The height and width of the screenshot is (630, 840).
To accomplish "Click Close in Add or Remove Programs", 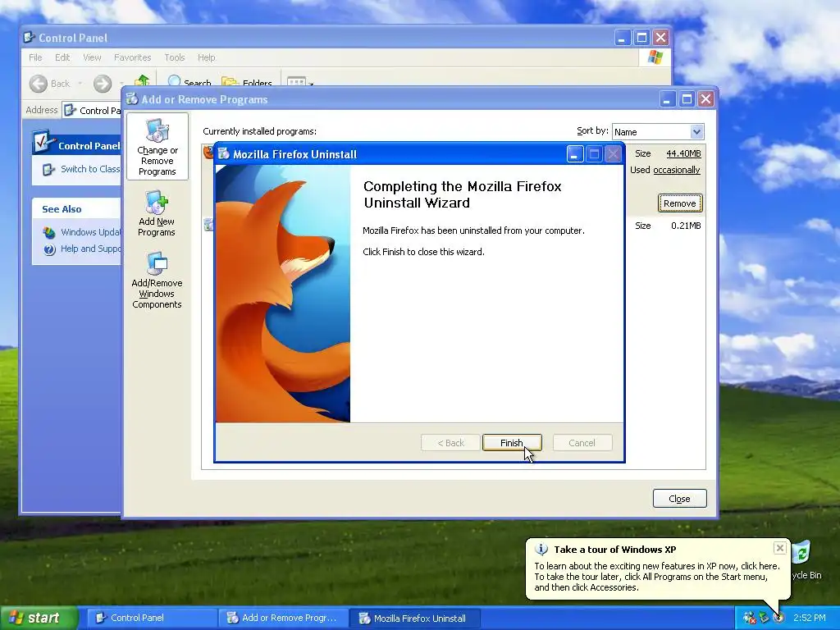I will point(679,499).
